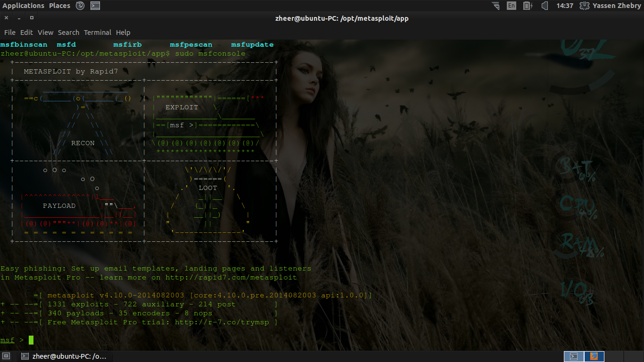Open the Places menu
The image size is (644, 362).
pyautogui.click(x=59, y=6)
